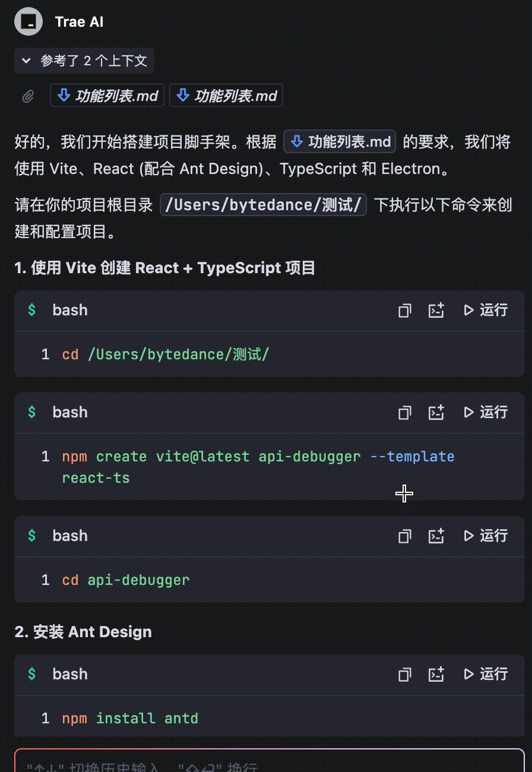Insert the cd api-debugger command into terminal

click(x=436, y=536)
